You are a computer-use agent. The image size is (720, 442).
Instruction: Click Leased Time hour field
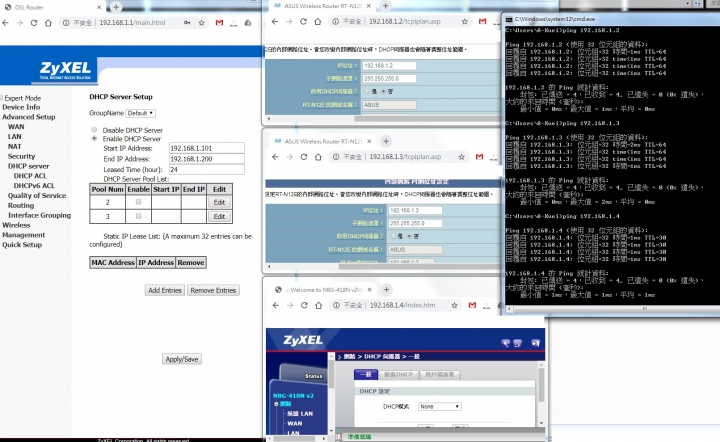pos(207,169)
